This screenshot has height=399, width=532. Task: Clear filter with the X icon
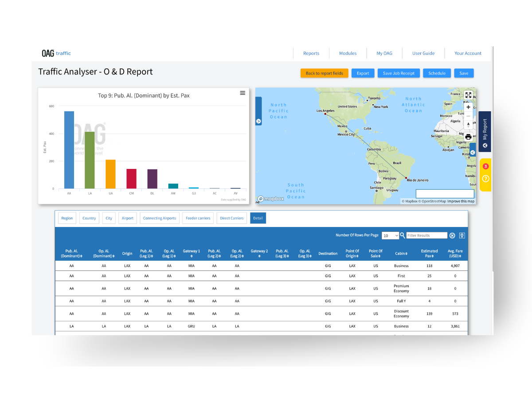pyautogui.click(x=452, y=236)
